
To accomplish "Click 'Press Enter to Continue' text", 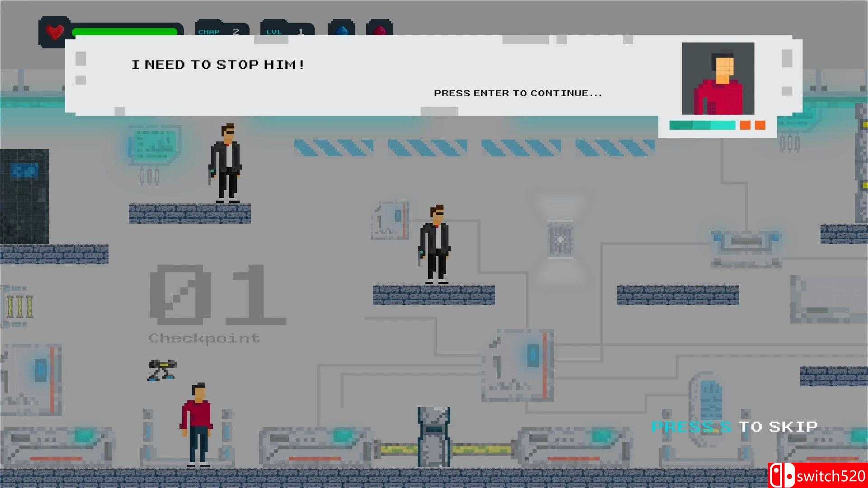I will point(518,93).
